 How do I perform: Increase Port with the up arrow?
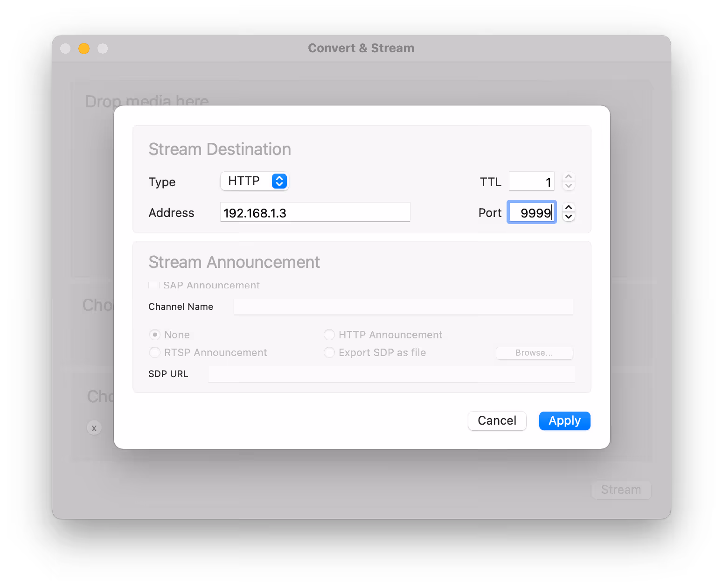click(568, 208)
